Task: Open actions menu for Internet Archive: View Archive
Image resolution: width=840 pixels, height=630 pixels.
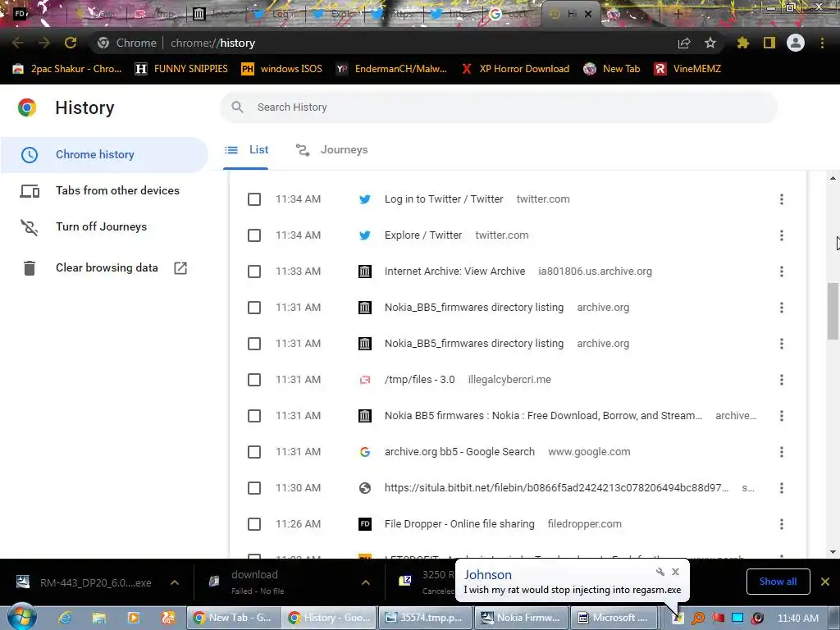Action: [x=782, y=272]
